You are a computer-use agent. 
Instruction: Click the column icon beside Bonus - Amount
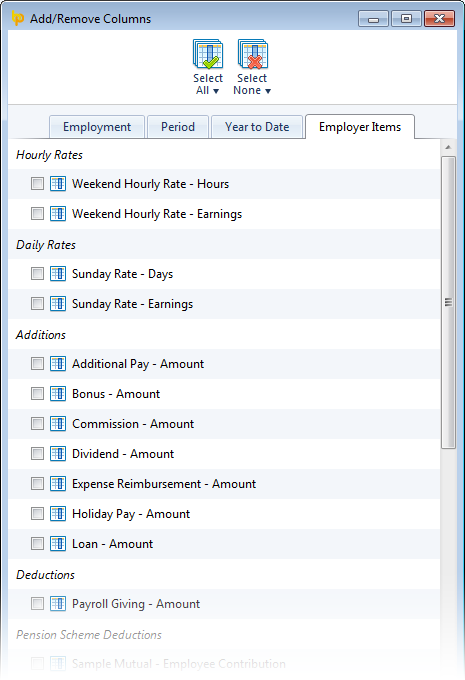pyautogui.click(x=58, y=394)
